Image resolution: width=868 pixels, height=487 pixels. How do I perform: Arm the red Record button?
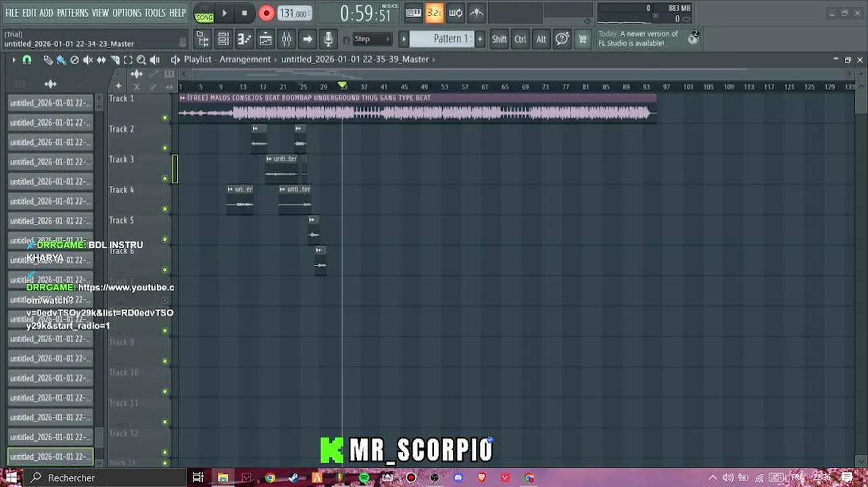tap(266, 13)
